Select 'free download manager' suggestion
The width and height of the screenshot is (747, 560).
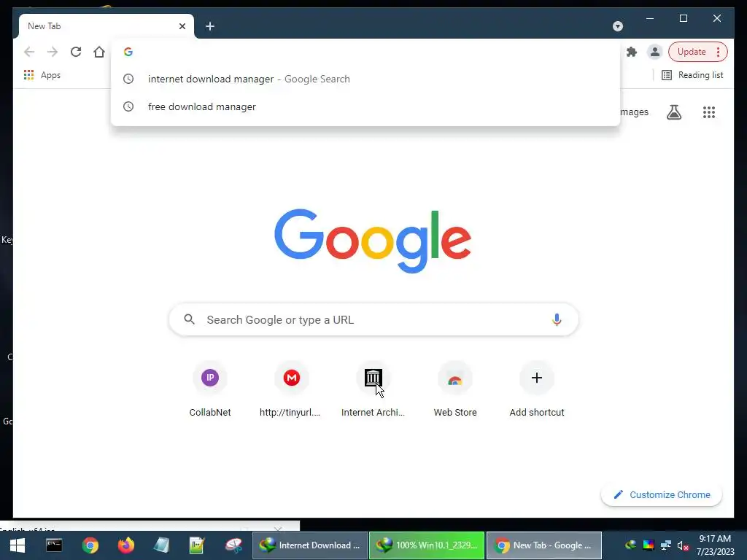tap(365, 106)
